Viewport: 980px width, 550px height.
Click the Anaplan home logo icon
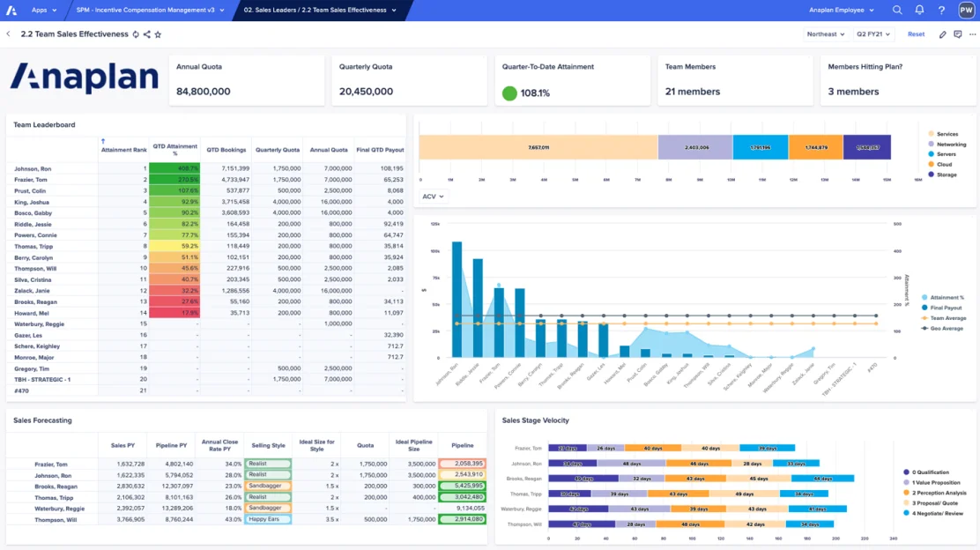(11, 11)
